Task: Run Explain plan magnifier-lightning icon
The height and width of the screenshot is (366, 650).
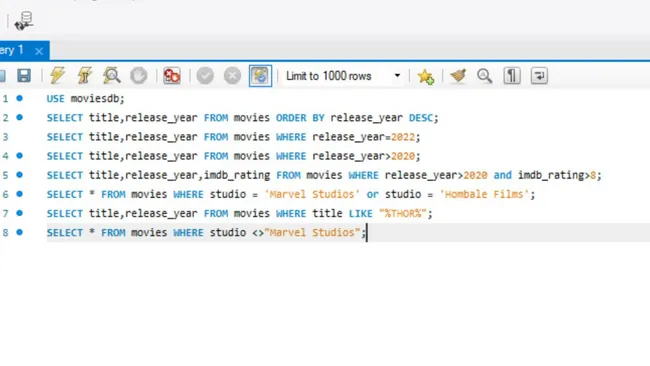Action: pyautogui.click(x=112, y=76)
